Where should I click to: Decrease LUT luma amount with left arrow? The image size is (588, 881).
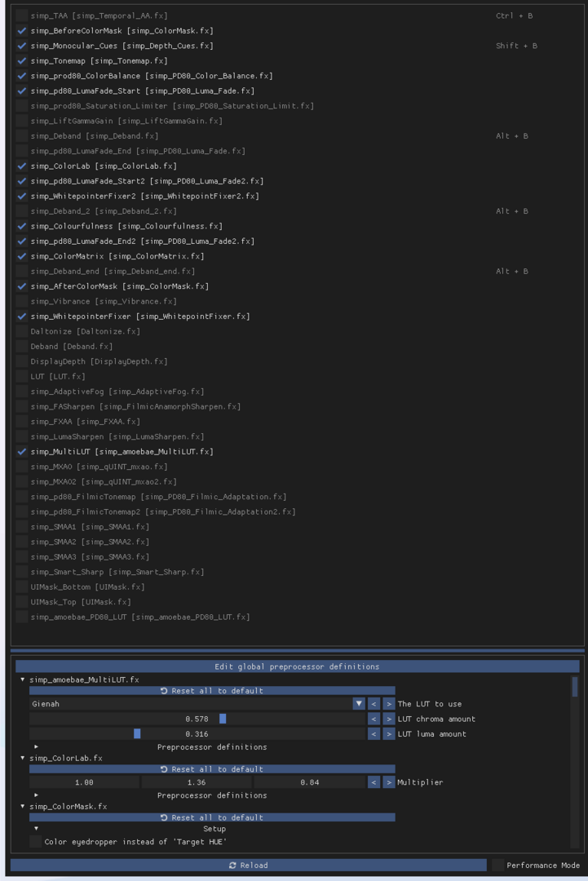pos(374,734)
